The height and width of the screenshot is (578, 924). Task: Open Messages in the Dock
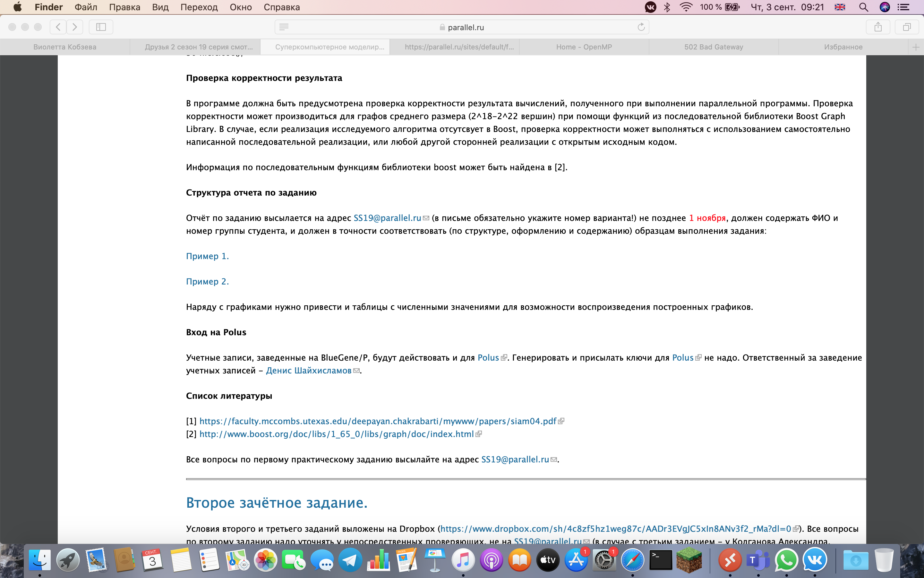[x=322, y=560]
